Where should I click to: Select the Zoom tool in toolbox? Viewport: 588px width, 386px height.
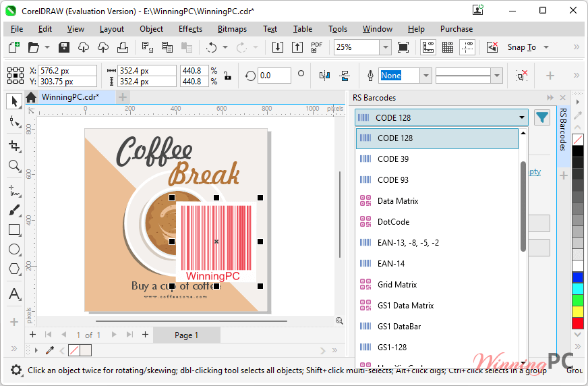click(x=14, y=165)
